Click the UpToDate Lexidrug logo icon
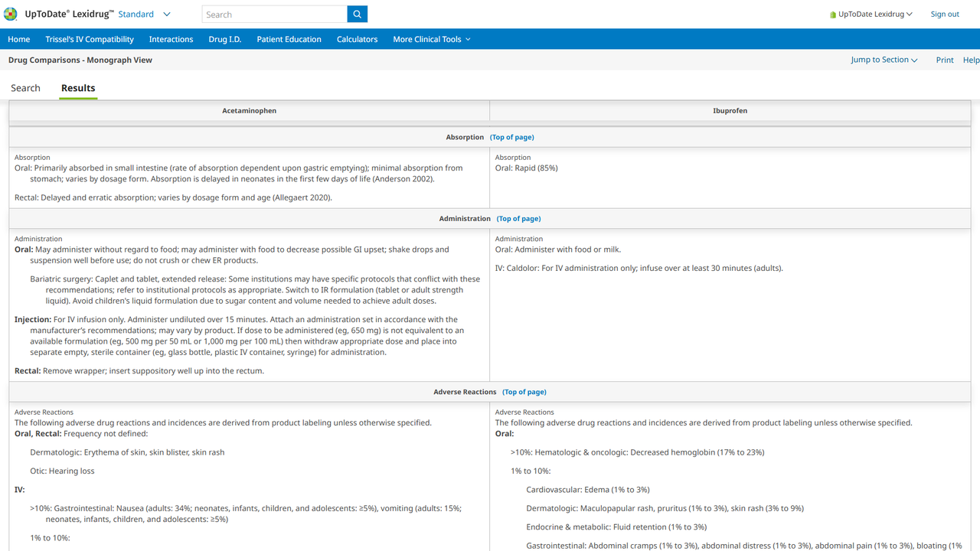This screenshot has height=551, width=980. (11, 14)
